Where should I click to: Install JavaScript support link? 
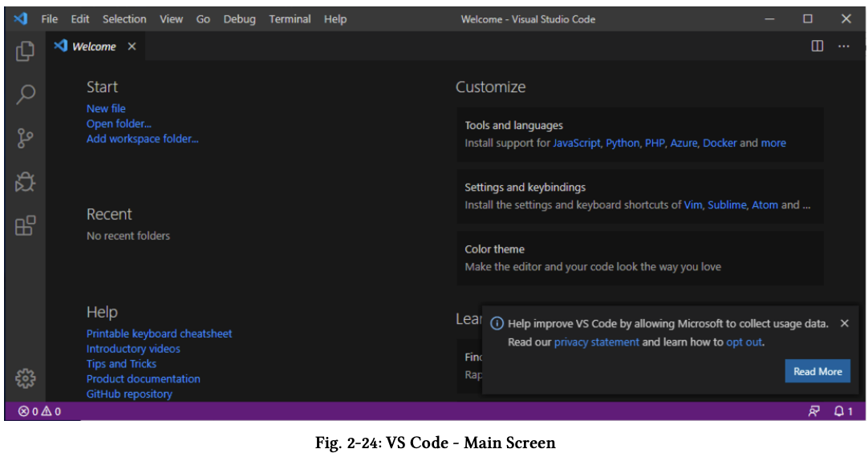tap(576, 143)
